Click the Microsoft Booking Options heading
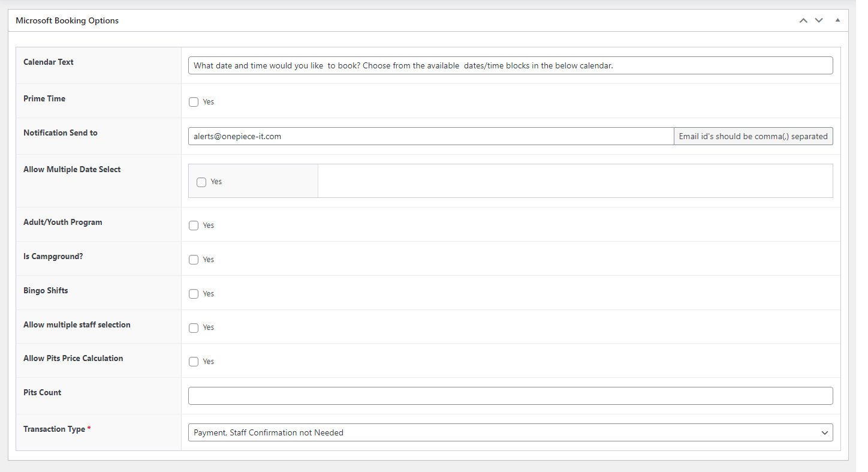 67,20
